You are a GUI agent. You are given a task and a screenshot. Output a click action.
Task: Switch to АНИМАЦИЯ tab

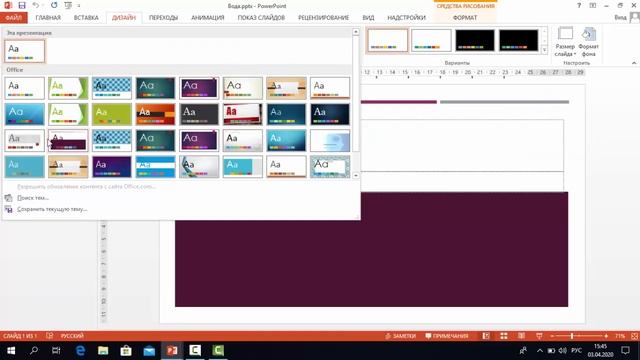[208, 18]
